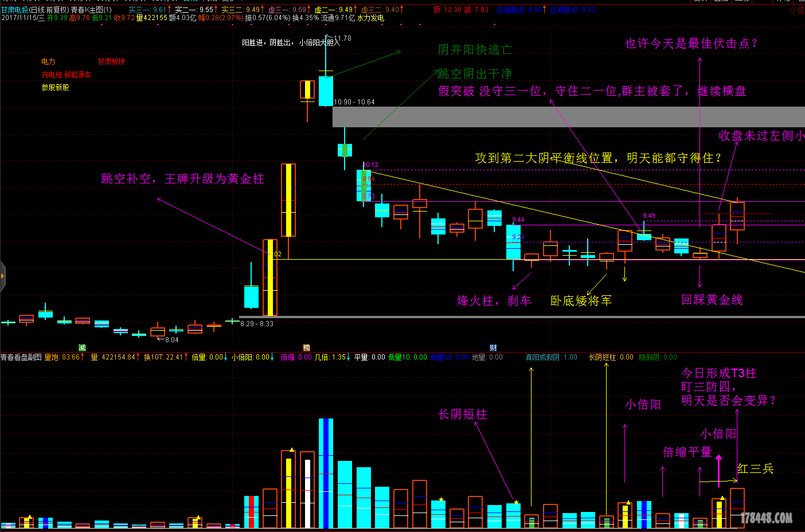Select the 回踩黄金线 annotation

tap(712, 300)
